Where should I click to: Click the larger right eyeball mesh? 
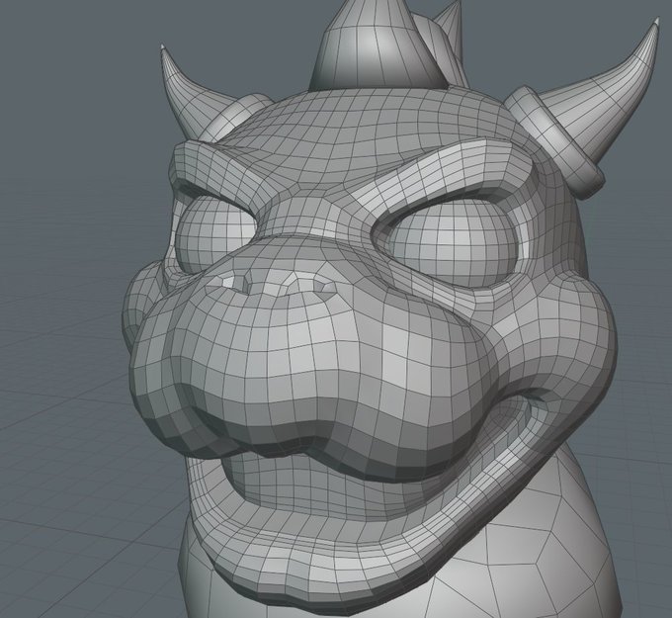(x=455, y=242)
